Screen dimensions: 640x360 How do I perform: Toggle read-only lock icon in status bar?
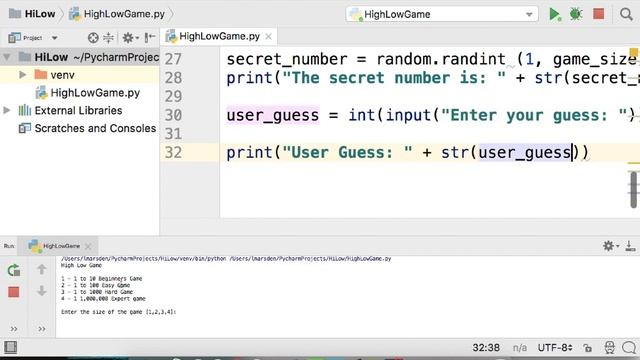(x=588, y=348)
